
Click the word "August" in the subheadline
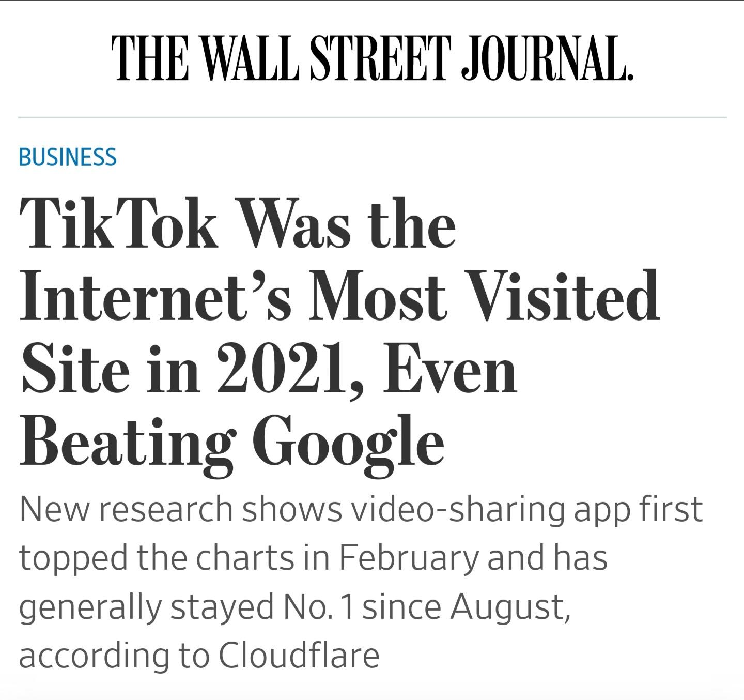pos(510,606)
